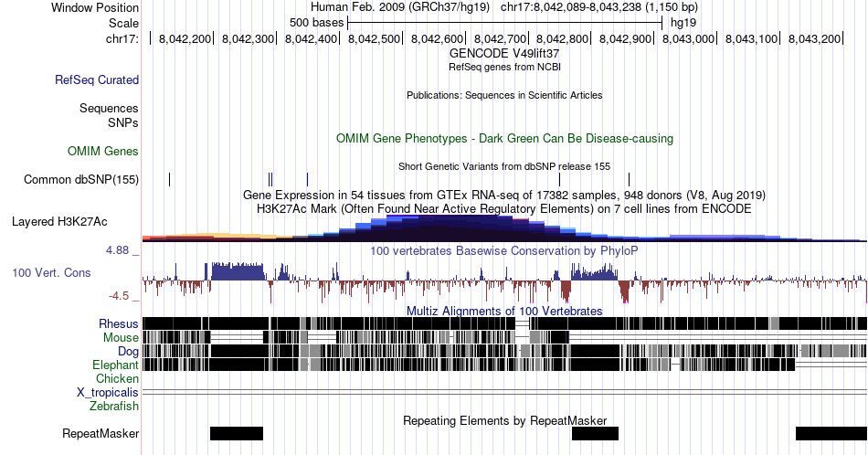This screenshot has width=868, height=455.
Task: Click the 8,042,900 ruler position
Action: click(x=626, y=38)
